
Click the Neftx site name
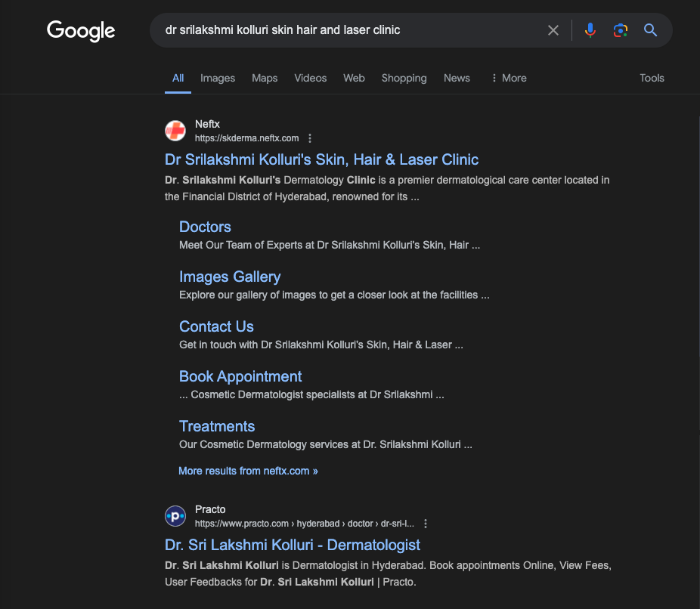pyautogui.click(x=207, y=124)
